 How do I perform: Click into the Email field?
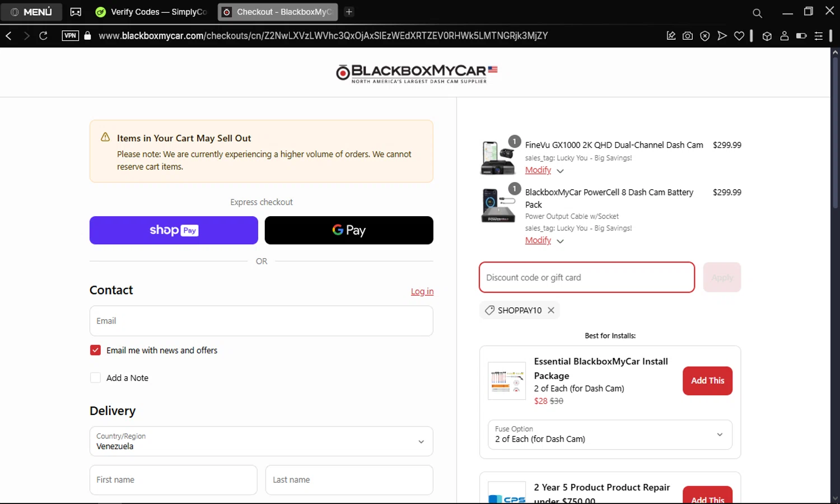click(x=261, y=321)
